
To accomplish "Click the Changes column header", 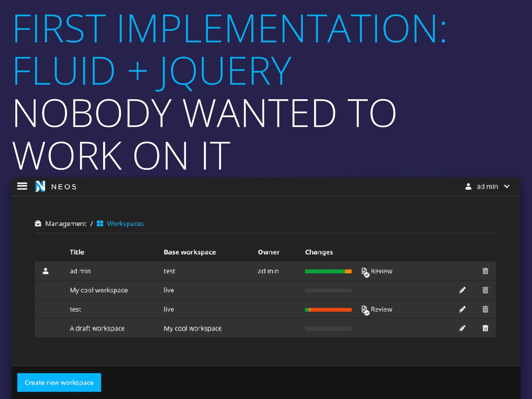I will click(319, 252).
